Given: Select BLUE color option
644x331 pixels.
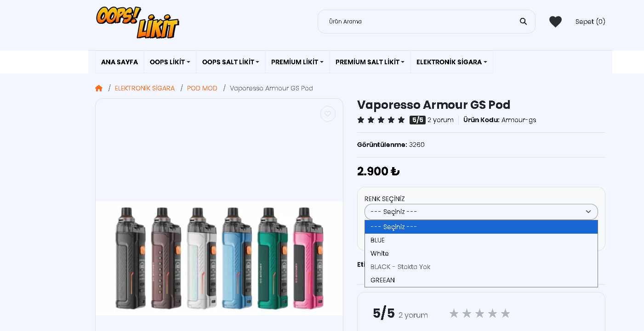Looking at the screenshot, I should pyautogui.click(x=481, y=240).
